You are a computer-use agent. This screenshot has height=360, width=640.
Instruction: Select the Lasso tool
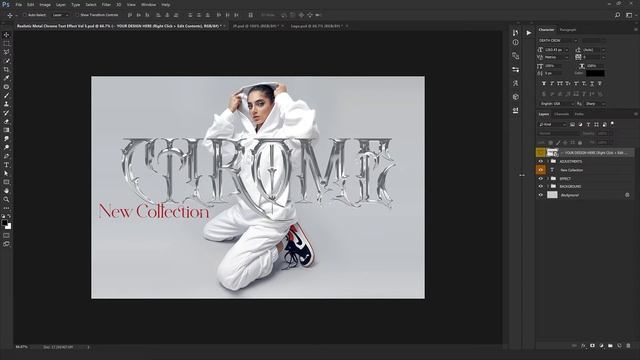pyautogui.click(x=7, y=52)
